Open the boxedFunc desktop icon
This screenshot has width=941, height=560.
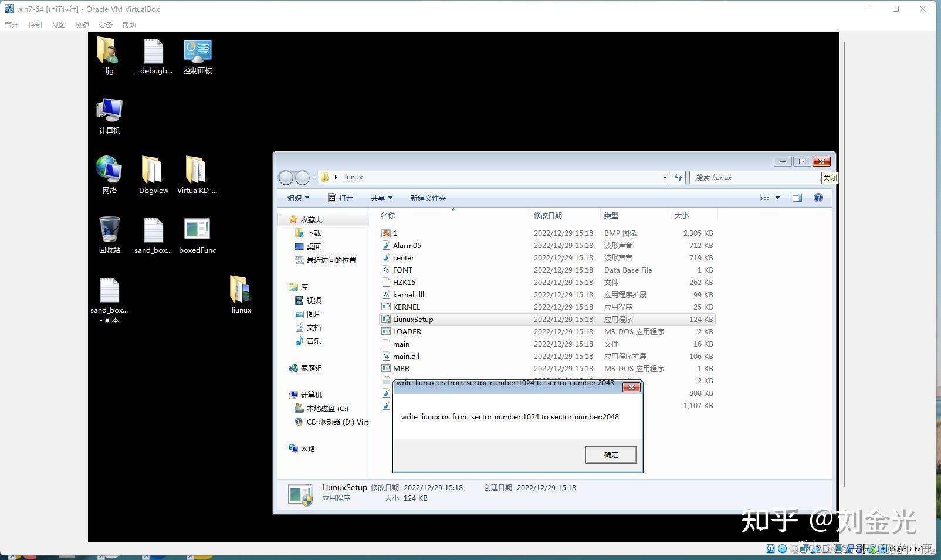[x=197, y=235]
